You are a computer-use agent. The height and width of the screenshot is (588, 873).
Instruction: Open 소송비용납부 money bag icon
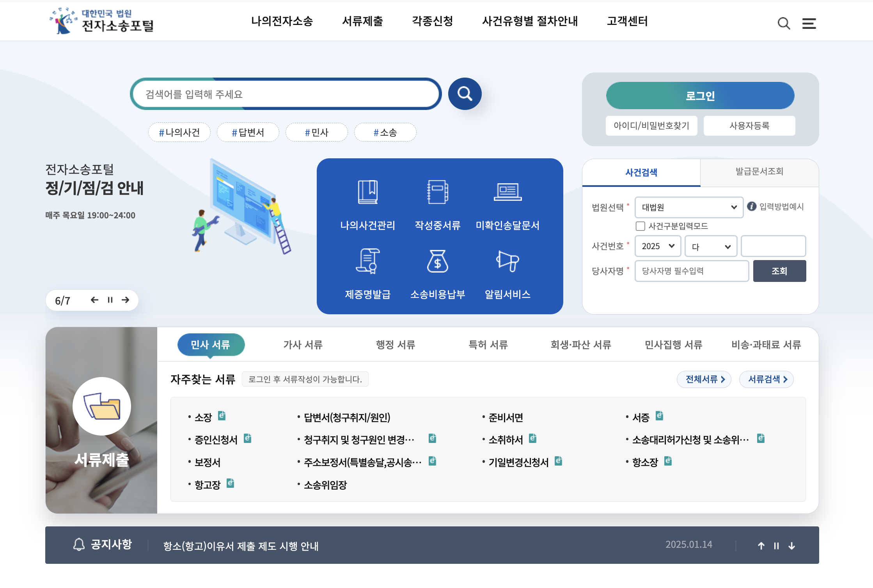[437, 261]
